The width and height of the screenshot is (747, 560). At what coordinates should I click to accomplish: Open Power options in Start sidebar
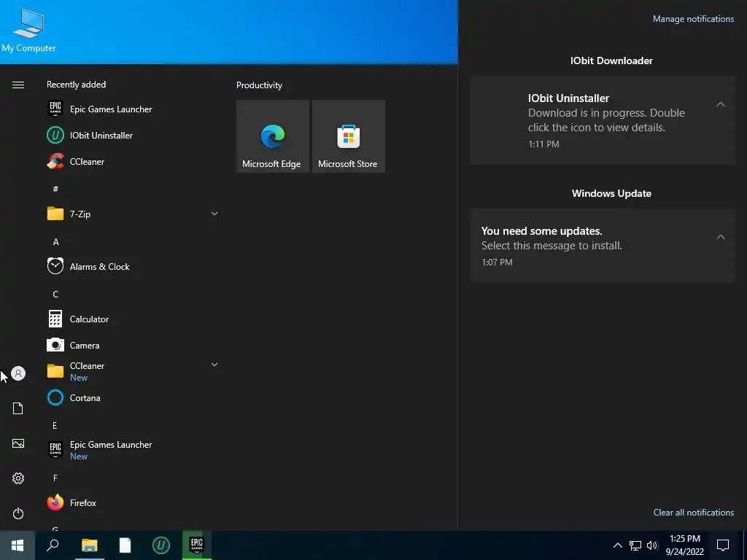pos(18,513)
